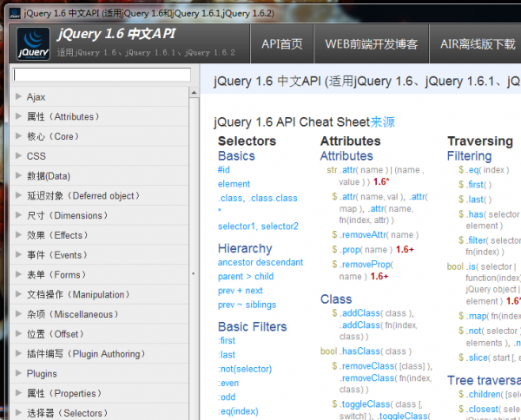Click the Hierarchy section heading

click(x=245, y=248)
